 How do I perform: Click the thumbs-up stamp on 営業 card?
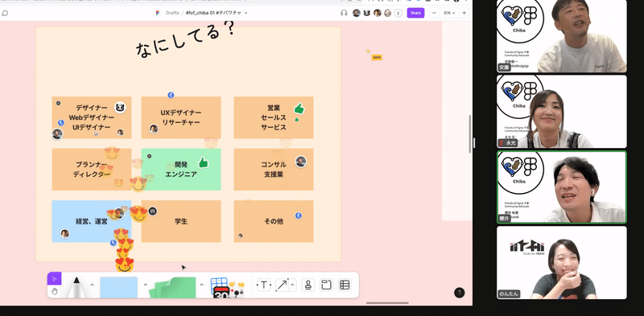pyautogui.click(x=299, y=109)
